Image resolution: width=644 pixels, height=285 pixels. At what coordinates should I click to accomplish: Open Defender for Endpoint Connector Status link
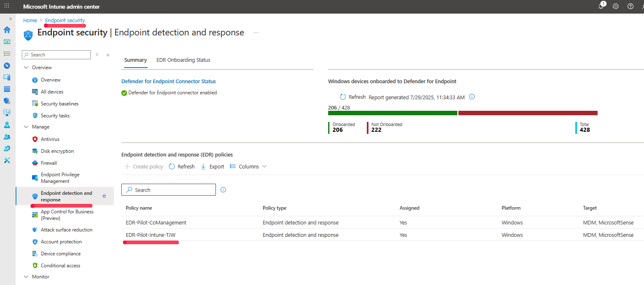(169, 82)
